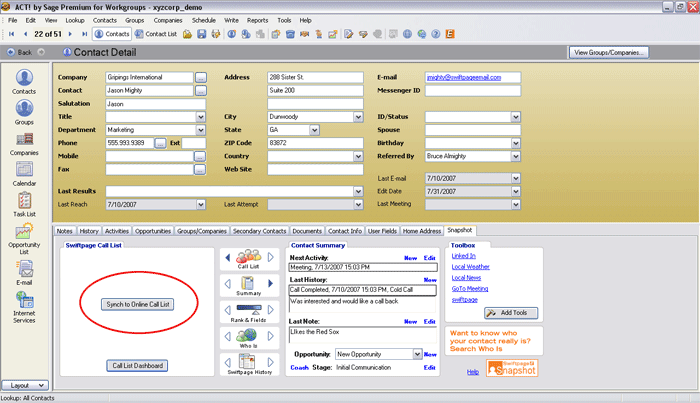This screenshot has width=700, height=403.
Task: Switch to the Home Address tab
Action: tap(422, 231)
